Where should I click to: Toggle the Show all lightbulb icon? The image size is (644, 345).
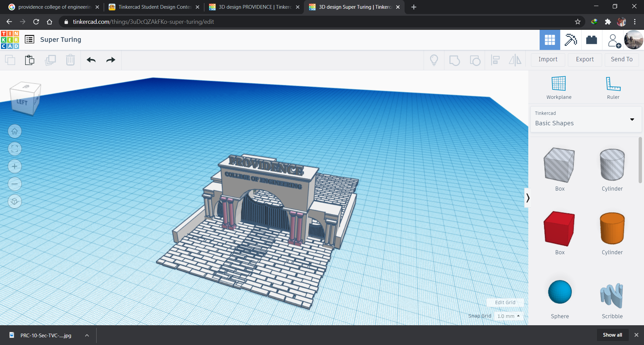pos(434,60)
